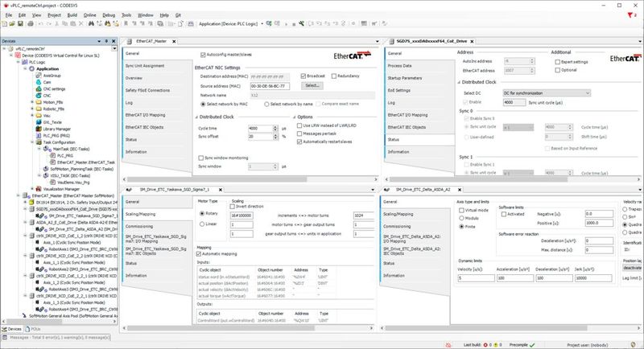Collapse the Task Configuration node
This screenshot has width=644, height=349.
tap(32, 142)
